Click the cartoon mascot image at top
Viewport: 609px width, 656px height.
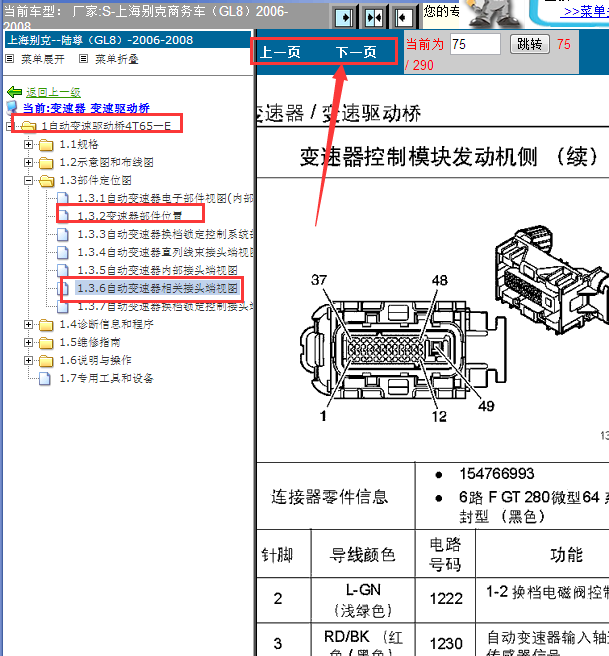pos(493,13)
